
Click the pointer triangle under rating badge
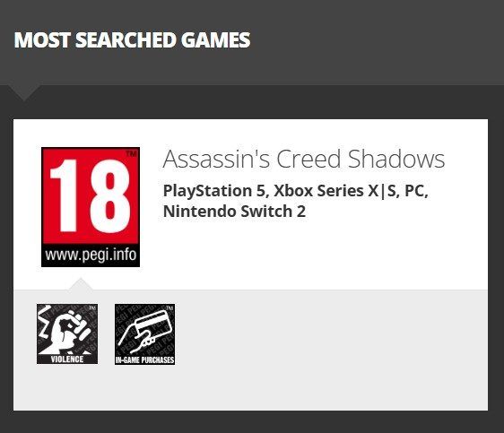coord(81,284)
